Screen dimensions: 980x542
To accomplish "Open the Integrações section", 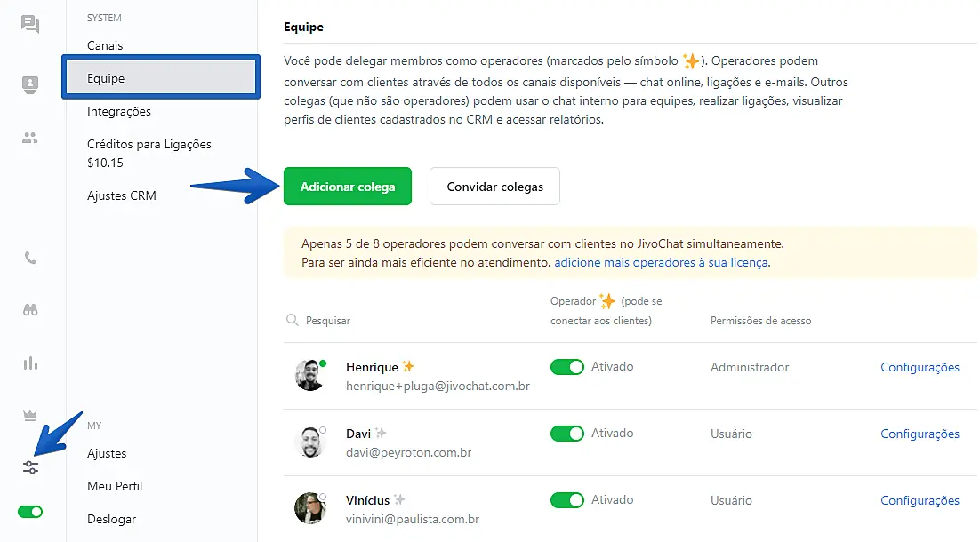I will (x=118, y=111).
